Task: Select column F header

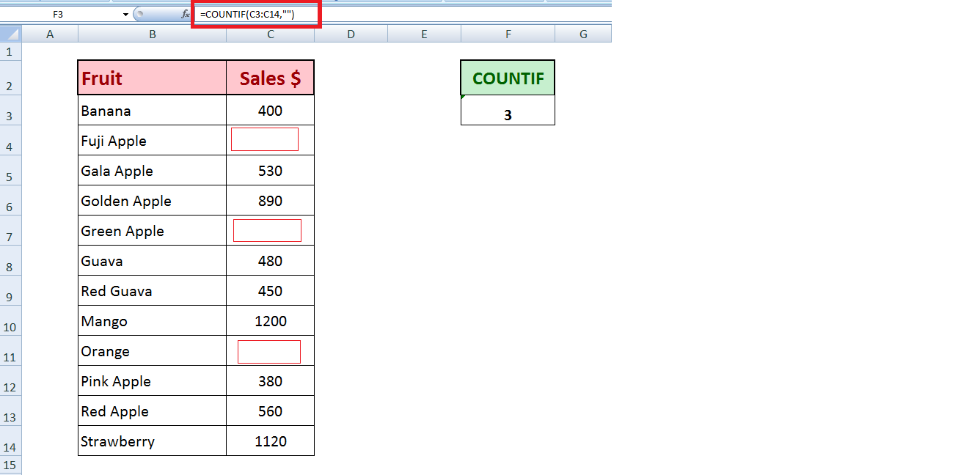Action: [x=508, y=34]
